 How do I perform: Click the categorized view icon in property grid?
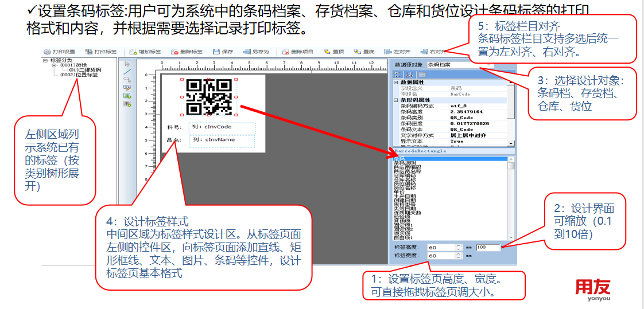pyautogui.click(x=397, y=75)
